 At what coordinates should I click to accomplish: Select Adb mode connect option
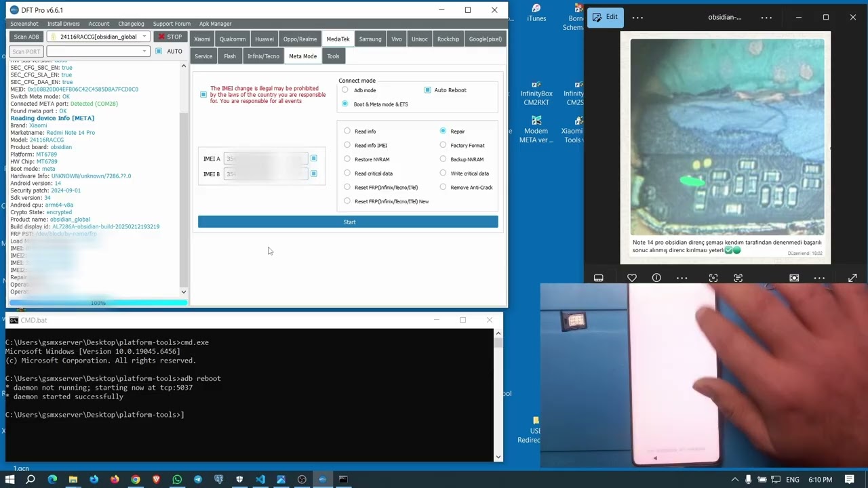click(x=345, y=90)
